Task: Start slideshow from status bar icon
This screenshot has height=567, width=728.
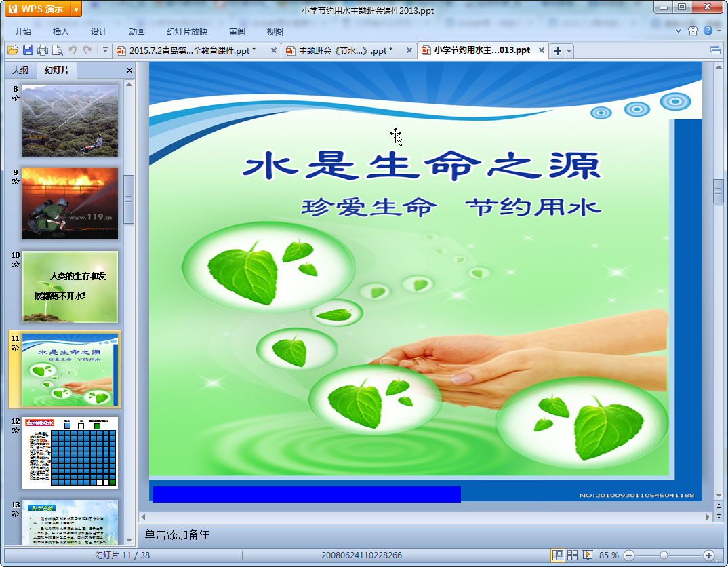Action: pos(587,555)
